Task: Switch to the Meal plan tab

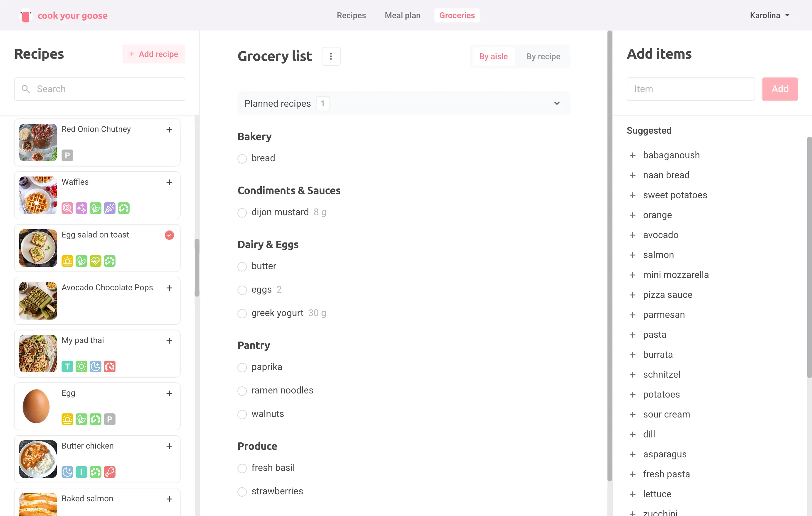Action: [x=402, y=16]
